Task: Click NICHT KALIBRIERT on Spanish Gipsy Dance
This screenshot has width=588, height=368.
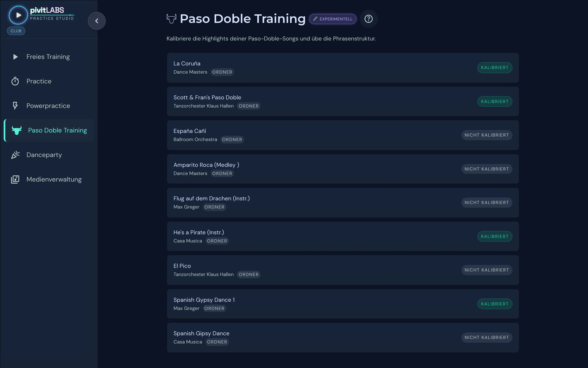Action: (x=487, y=338)
